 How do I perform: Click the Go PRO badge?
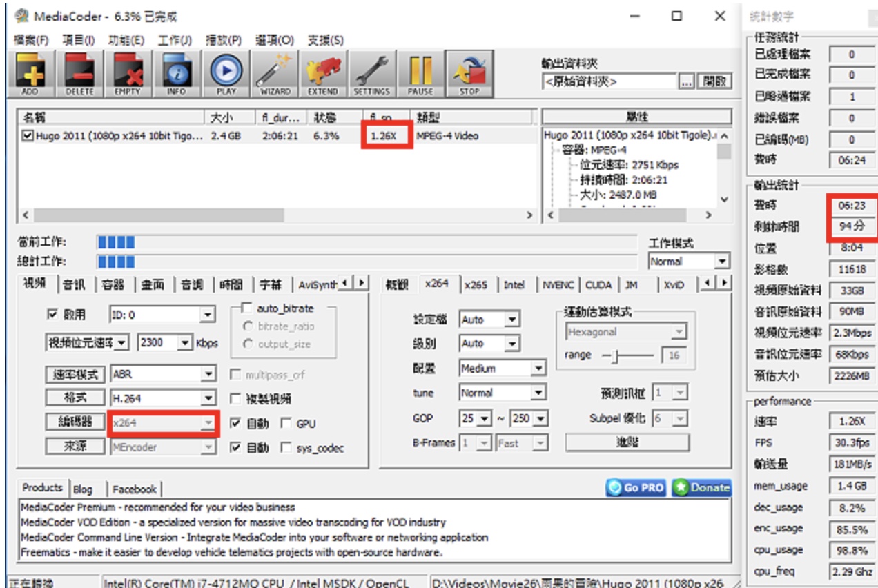pos(635,487)
